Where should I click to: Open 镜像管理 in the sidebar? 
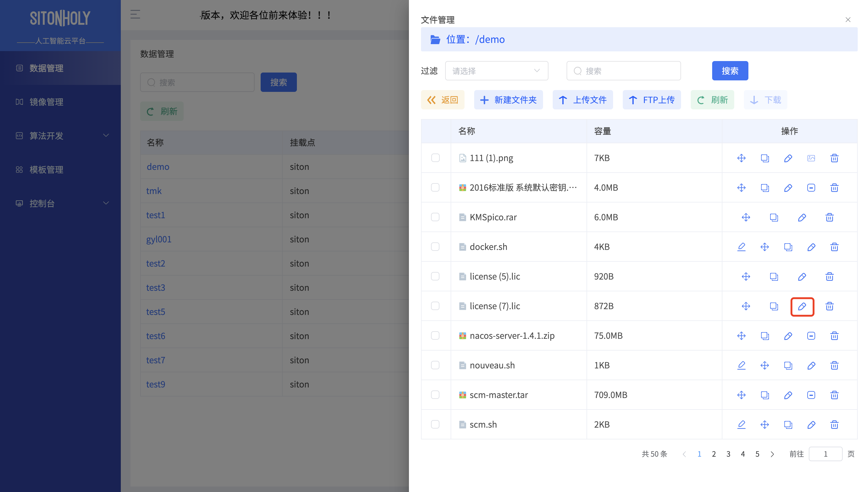pos(60,102)
